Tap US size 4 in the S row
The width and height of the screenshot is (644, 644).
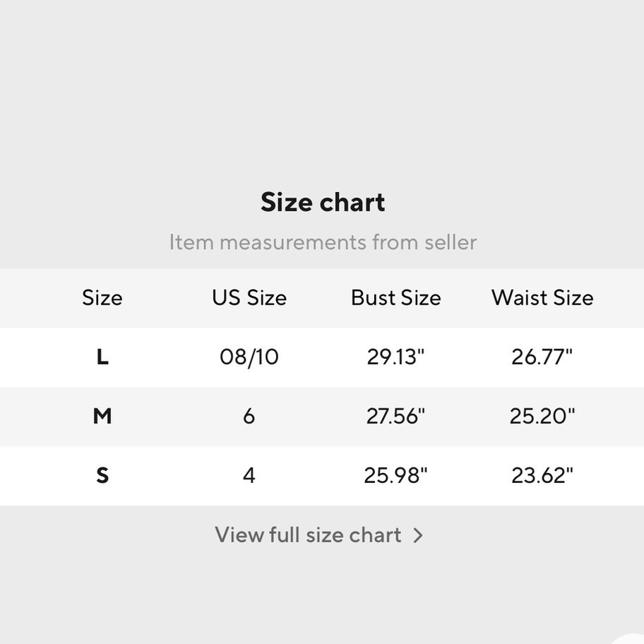(249, 475)
